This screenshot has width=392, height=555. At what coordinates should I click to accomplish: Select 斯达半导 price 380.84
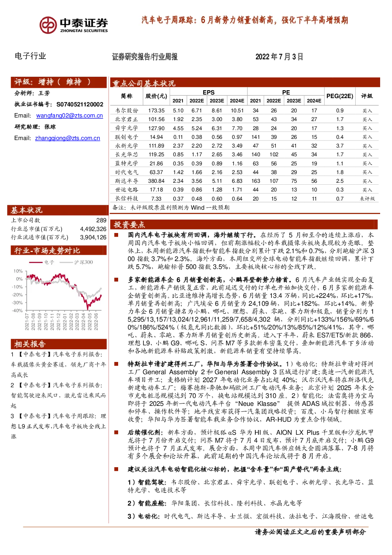(156, 181)
